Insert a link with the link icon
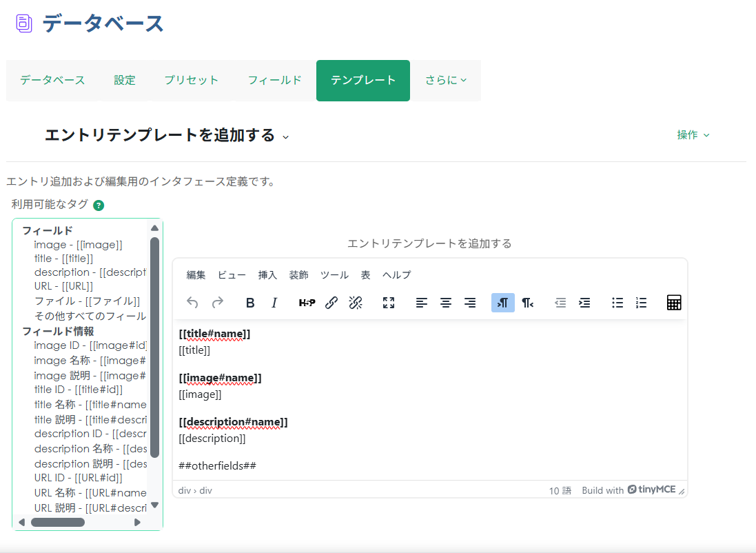 tap(331, 303)
